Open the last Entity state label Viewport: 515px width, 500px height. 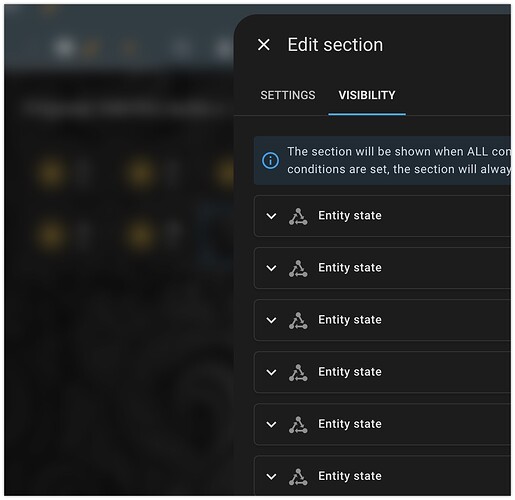(350, 476)
